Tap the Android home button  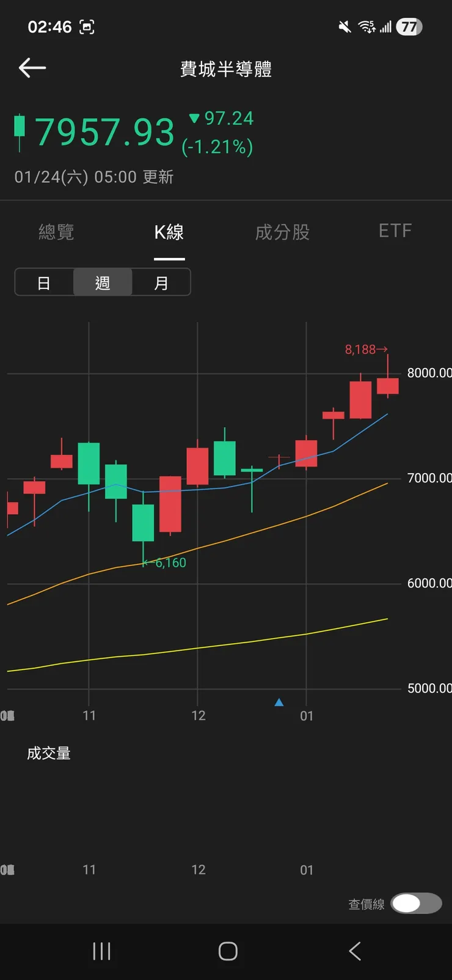point(228,951)
